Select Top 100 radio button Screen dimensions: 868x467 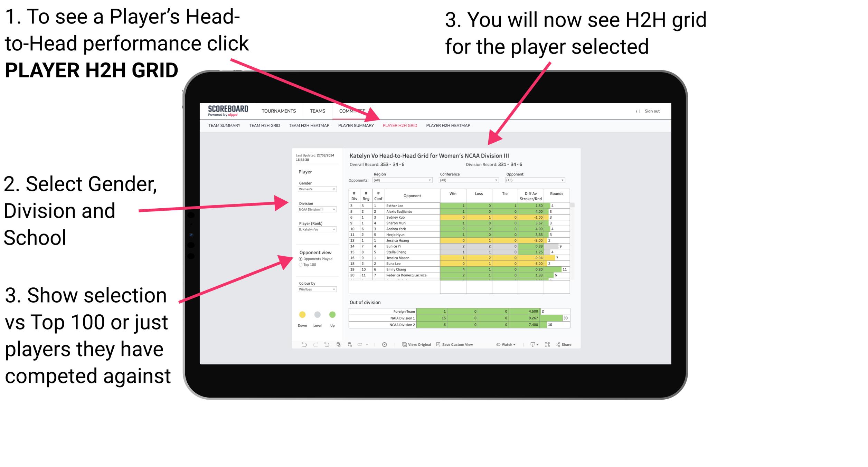(x=300, y=265)
